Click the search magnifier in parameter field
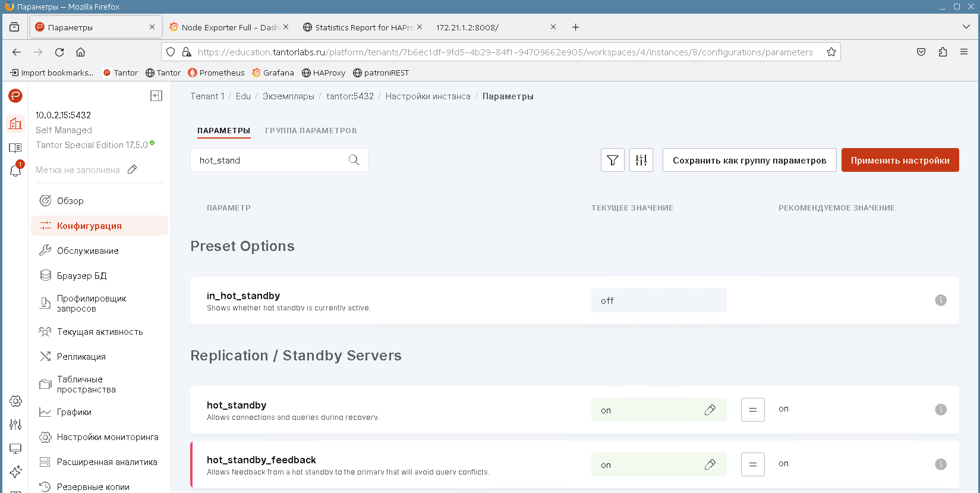Viewport: 980px width, 493px height. point(354,160)
